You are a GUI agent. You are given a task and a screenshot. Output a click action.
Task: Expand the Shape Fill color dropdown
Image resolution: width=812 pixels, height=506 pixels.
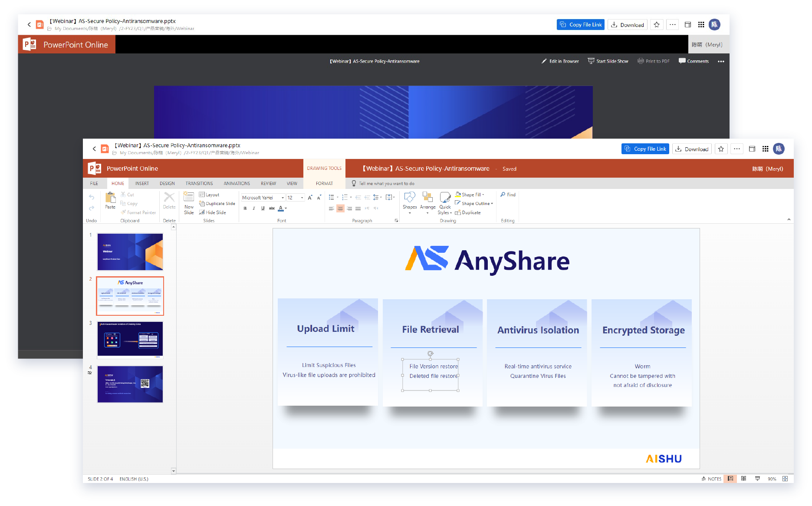pyautogui.click(x=483, y=195)
